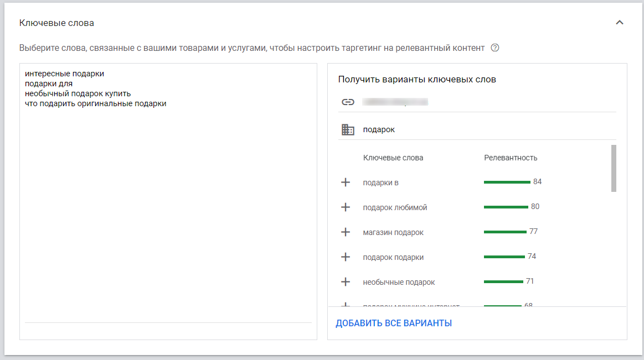
Task: Add keyword "подарки в" with plus icon
Action: [346, 182]
